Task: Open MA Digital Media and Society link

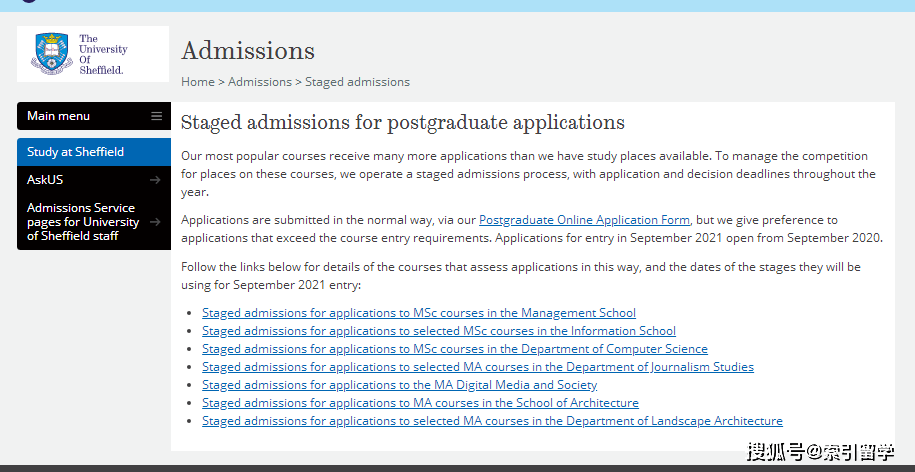Action: pos(400,385)
